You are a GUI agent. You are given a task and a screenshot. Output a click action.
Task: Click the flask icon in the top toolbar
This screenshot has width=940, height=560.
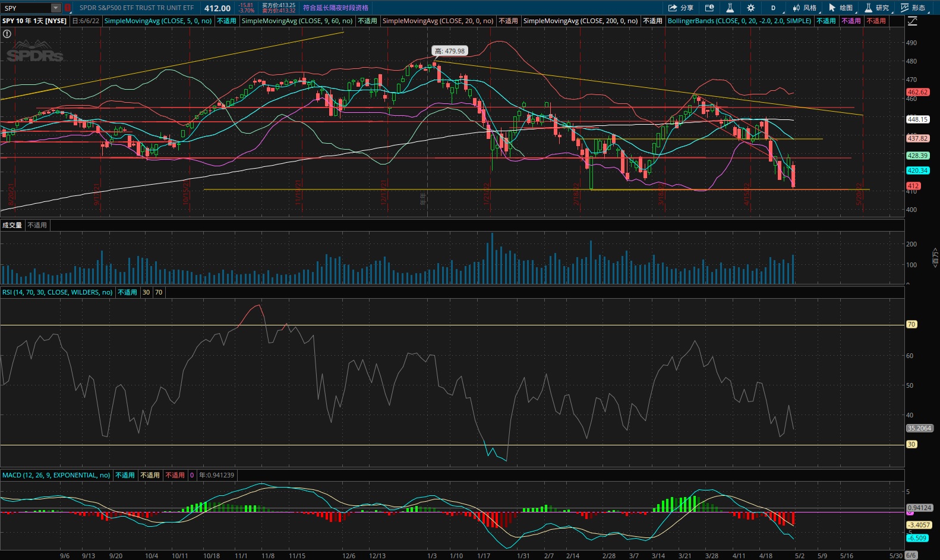point(730,8)
